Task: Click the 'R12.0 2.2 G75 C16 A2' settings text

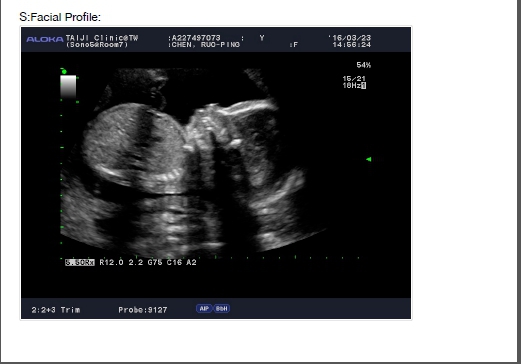Action: (x=148, y=262)
